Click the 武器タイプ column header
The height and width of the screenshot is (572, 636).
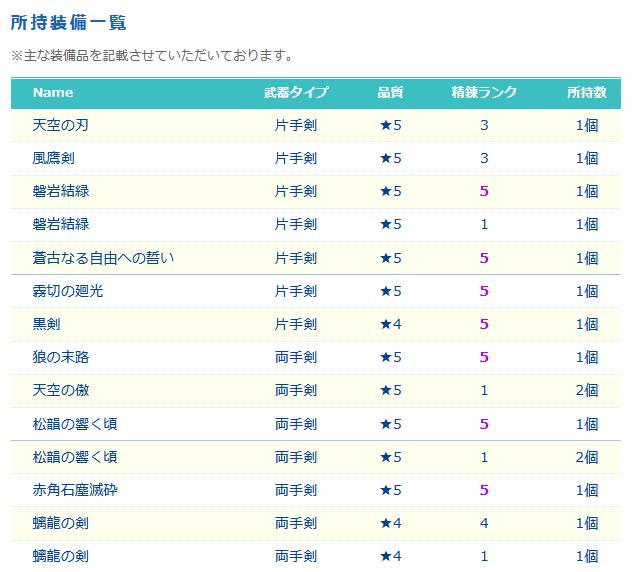(x=296, y=92)
